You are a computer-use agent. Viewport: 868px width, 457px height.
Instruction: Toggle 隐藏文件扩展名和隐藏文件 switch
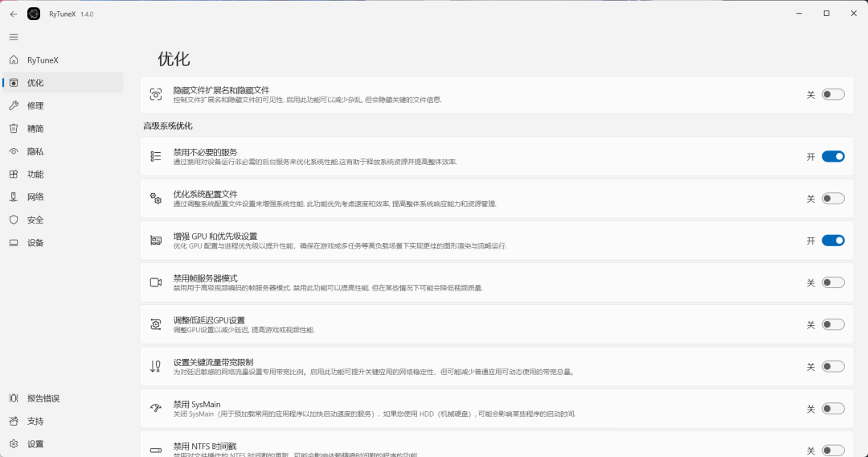833,95
